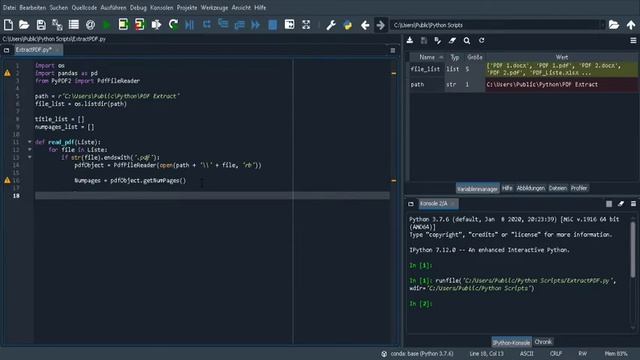Image resolution: width=640 pixels, height=360 pixels.
Task: Search variables in variable explorer
Action: pyautogui.click(x=467, y=40)
